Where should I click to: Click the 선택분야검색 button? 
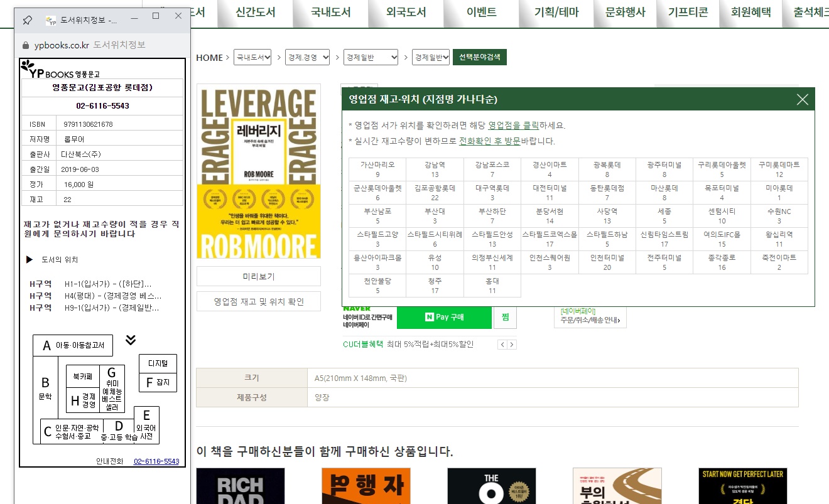click(480, 57)
